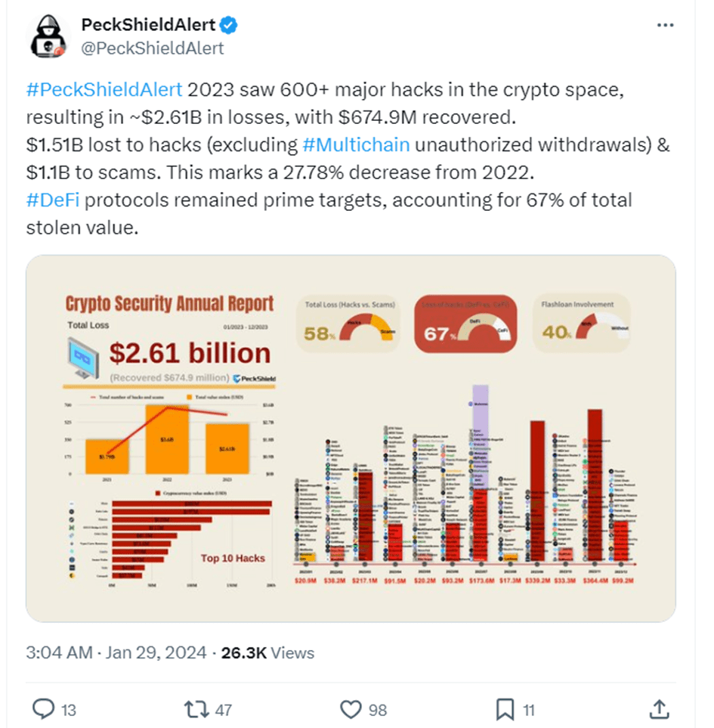Open the PeckShieldAlert profile avatar
The height and width of the screenshot is (728, 714).
pos(47,36)
